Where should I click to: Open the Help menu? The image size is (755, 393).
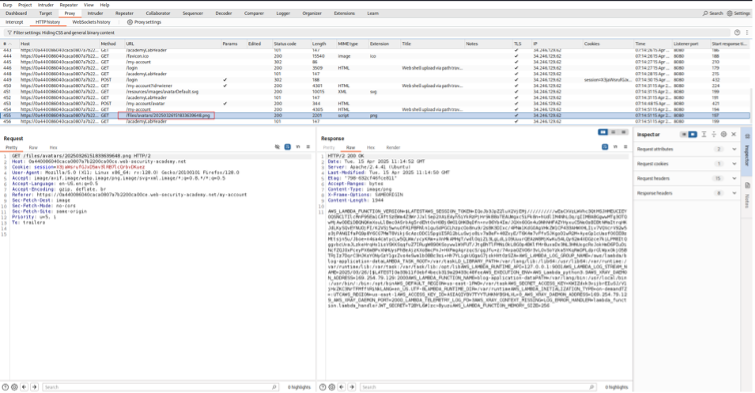(104, 5)
